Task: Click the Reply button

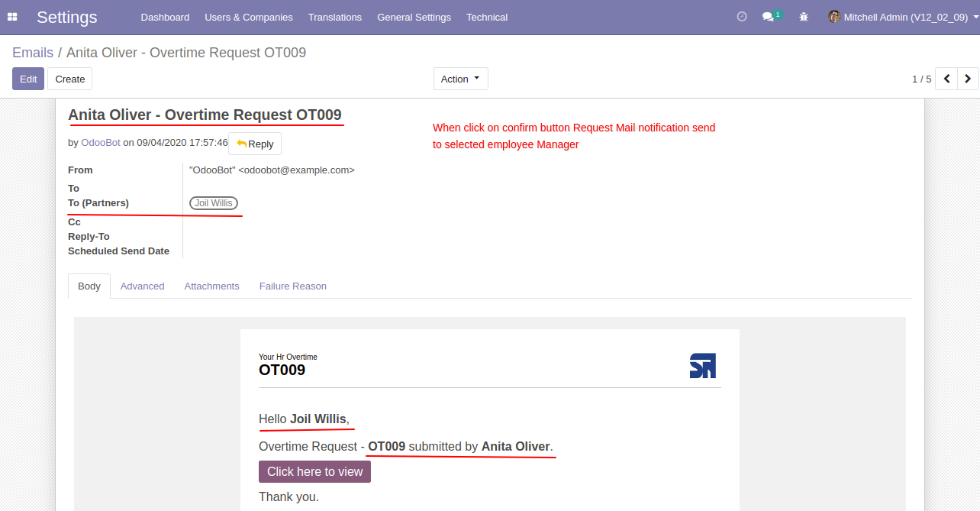Action: [255, 144]
